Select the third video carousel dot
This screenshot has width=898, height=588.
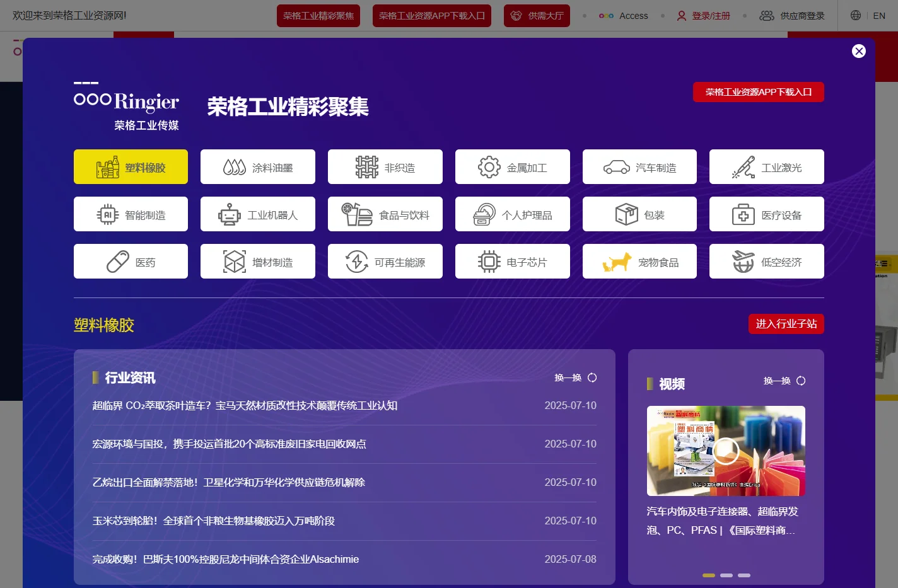point(744,575)
